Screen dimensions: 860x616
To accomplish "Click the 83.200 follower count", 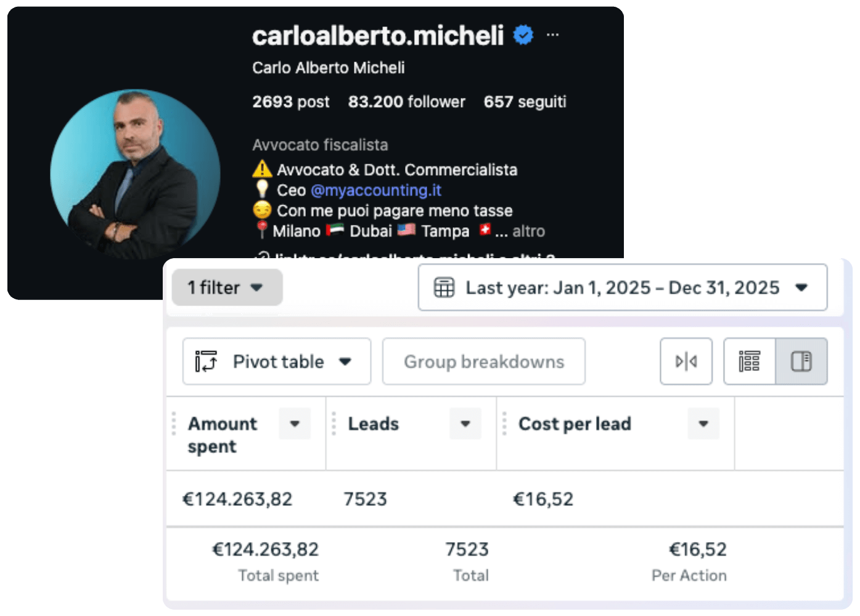I will click(406, 102).
